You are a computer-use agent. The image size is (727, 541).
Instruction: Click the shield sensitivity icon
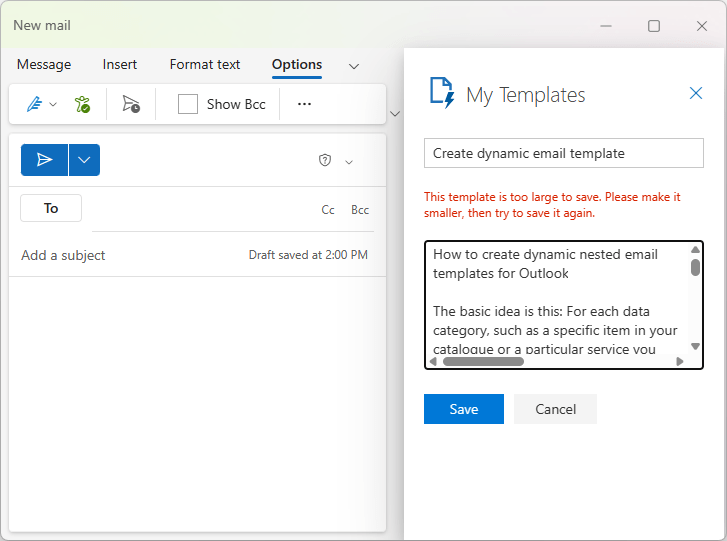click(x=325, y=161)
